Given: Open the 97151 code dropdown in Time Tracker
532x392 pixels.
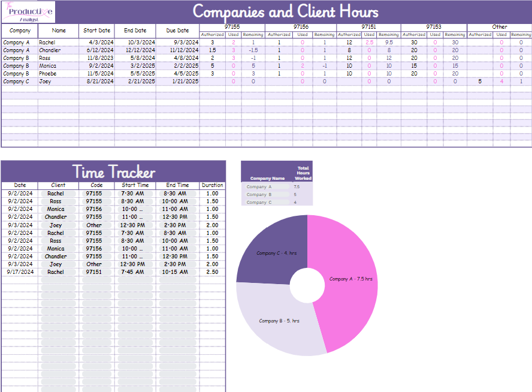Looking at the screenshot, I should tap(94, 272).
